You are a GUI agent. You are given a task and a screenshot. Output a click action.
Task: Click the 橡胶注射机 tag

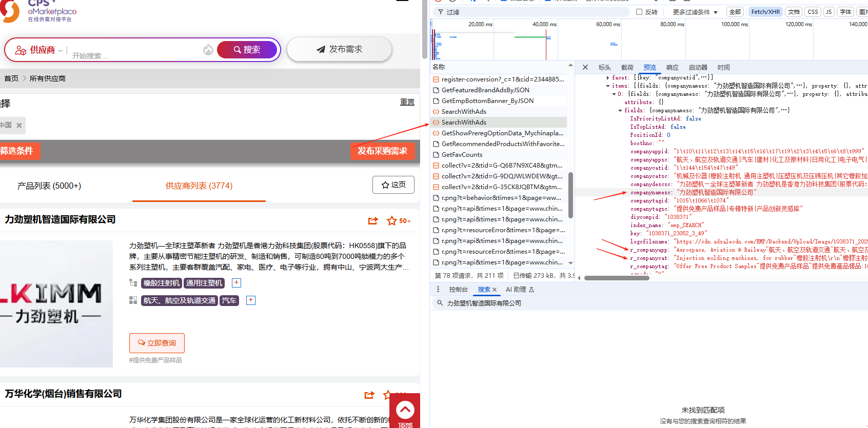pyautogui.click(x=162, y=283)
